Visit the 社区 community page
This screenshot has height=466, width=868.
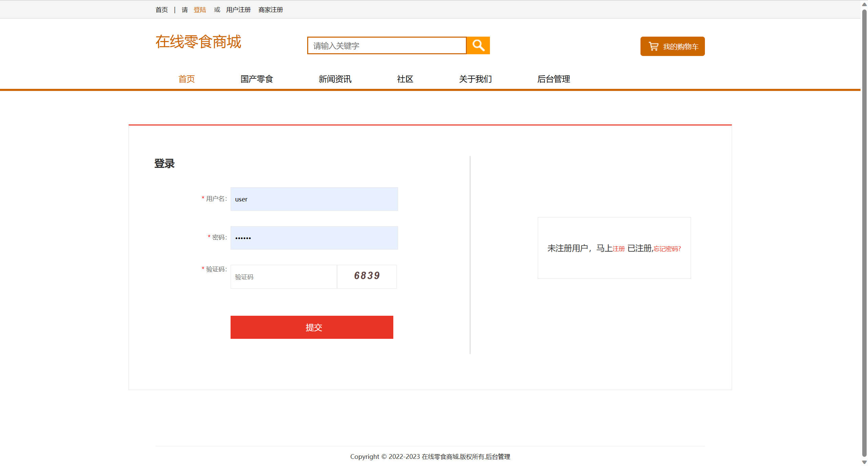click(405, 79)
